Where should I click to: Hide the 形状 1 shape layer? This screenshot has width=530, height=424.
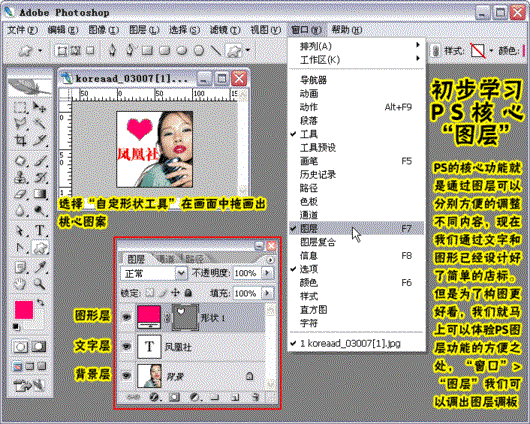click(126, 317)
